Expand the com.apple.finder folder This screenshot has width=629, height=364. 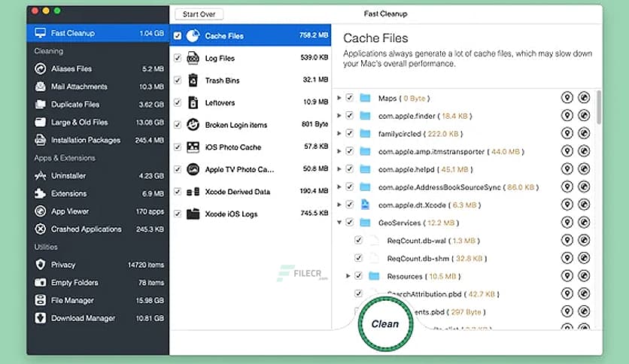tap(339, 116)
